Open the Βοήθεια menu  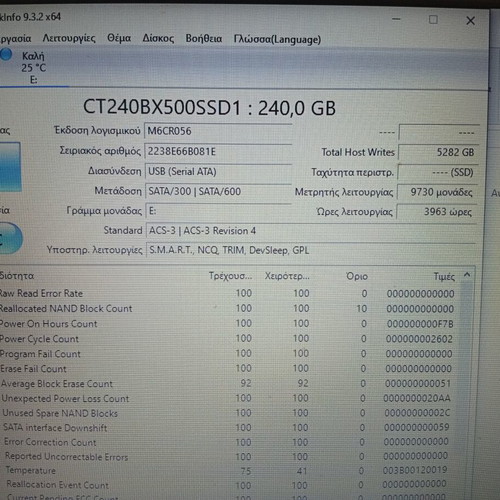(x=204, y=39)
